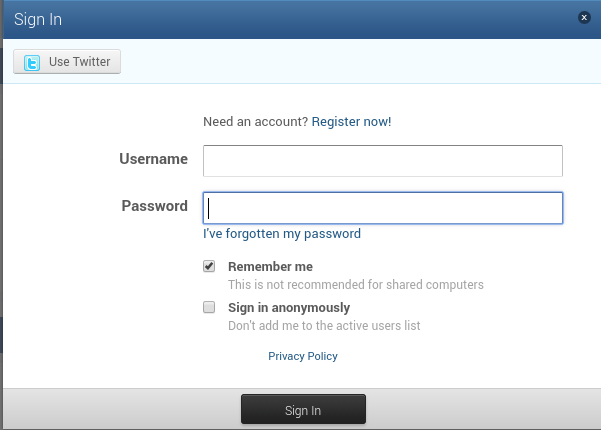Submit with the dark Sign In button
The width and height of the screenshot is (601, 430).
[x=303, y=409]
